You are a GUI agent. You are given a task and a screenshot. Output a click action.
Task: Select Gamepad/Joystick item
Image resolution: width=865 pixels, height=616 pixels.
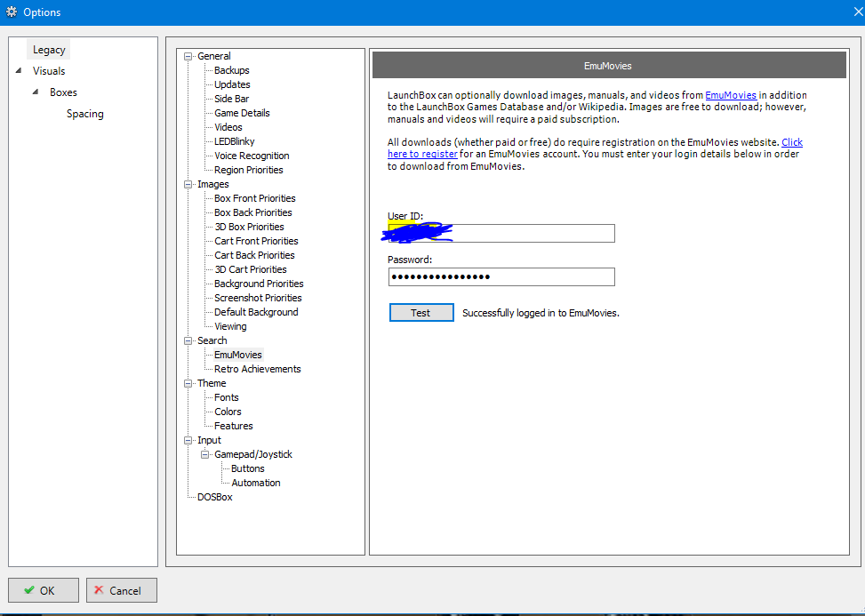click(x=253, y=454)
